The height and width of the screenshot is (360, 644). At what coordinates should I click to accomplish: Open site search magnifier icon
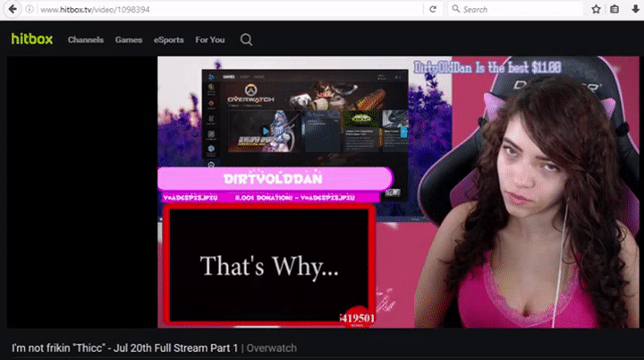click(x=246, y=39)
